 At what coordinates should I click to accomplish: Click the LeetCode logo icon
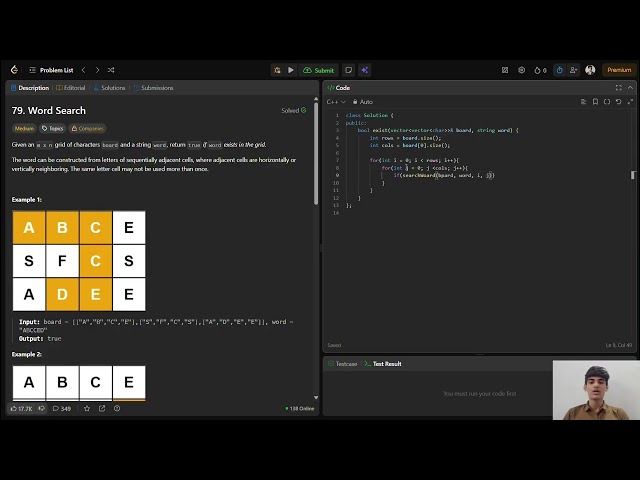(14, 70)
